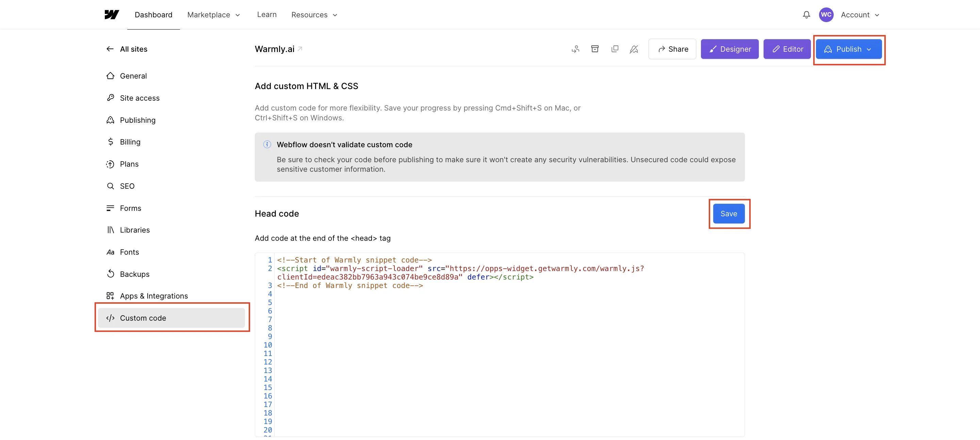Image resolution: width=980 pixels, height=440 pixels.
Task: Click inside the Head code editor
Action: (x=500, y=344)
